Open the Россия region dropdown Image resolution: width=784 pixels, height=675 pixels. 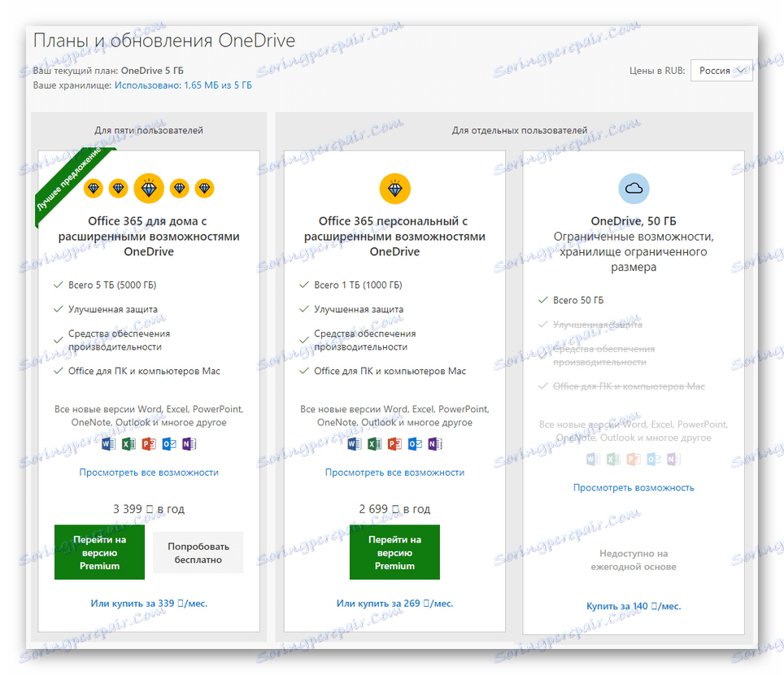(721, 71)
